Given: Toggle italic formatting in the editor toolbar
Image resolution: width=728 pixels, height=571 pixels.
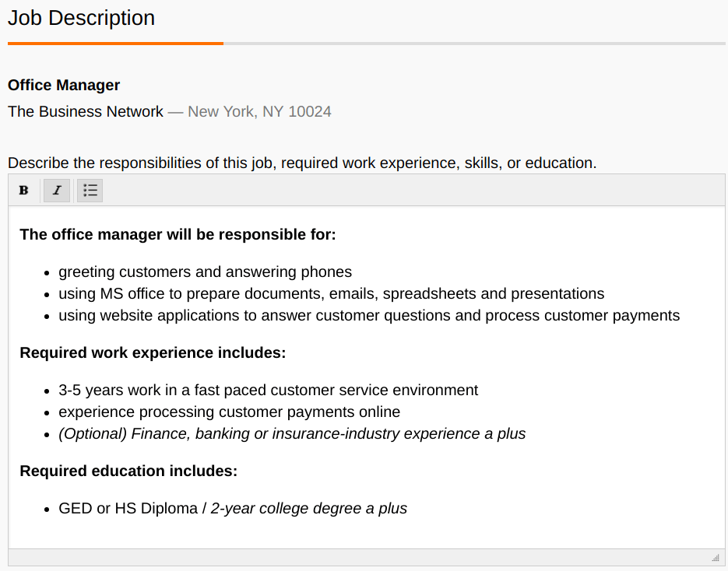Looking at the screenshot, I should [x=57, y=190].
